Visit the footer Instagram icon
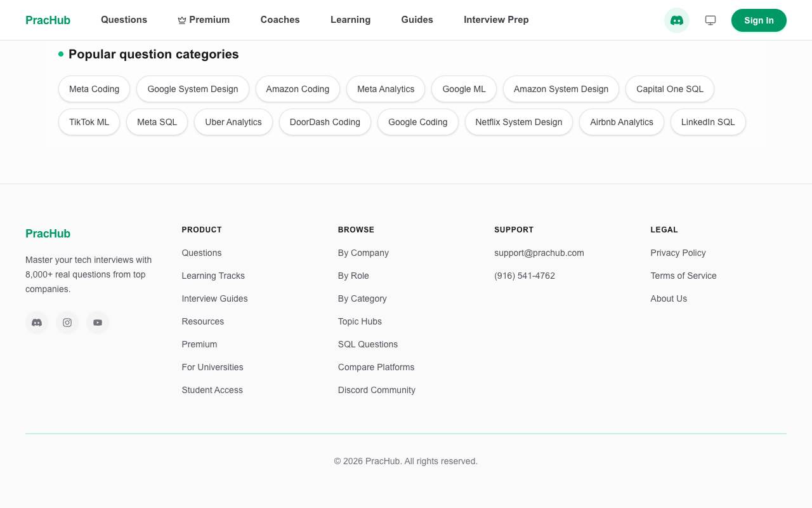Screen dimensions: 812x508 [67, 323]
